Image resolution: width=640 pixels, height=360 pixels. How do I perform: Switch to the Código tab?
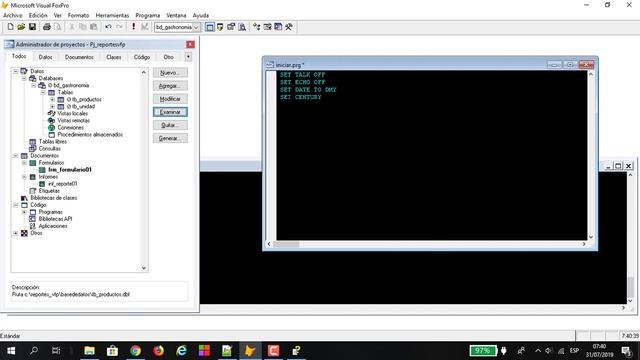[142, 57]
